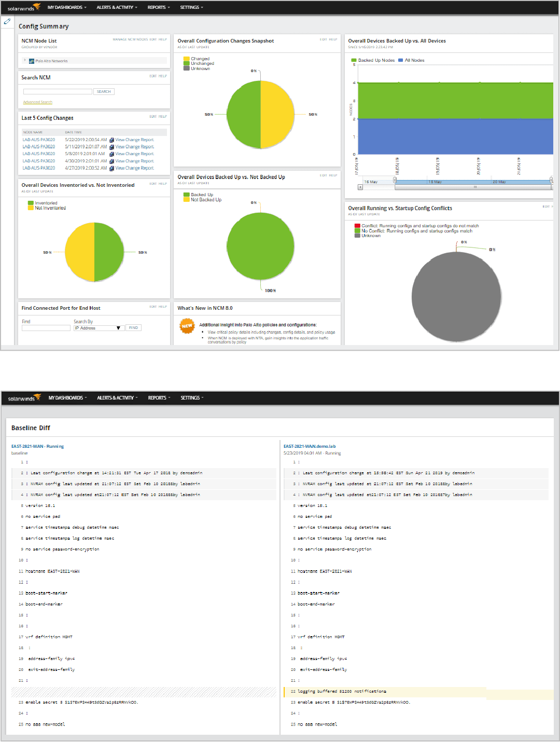Click the SolarWinds logo above Baseline Diff
This screenshot has height=742, width=560.
(24, 398)
